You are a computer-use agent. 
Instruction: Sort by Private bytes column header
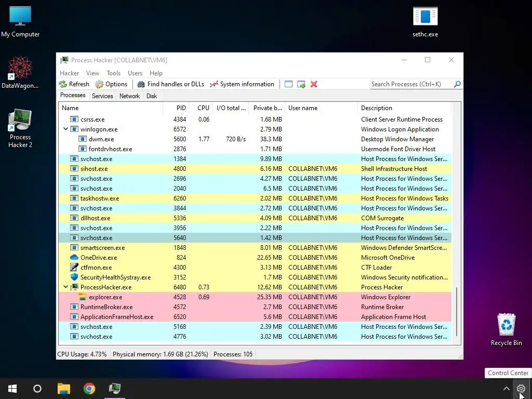[x=267, y=108]
